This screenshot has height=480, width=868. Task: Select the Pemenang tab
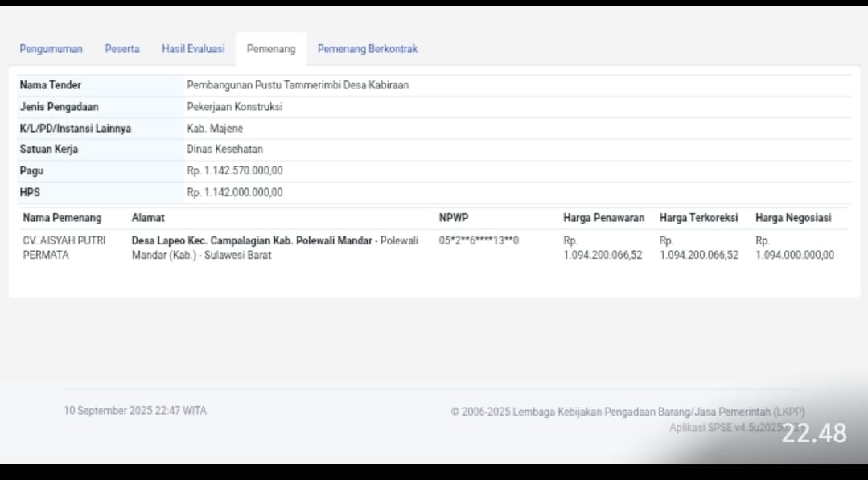[x=271, y=49]
